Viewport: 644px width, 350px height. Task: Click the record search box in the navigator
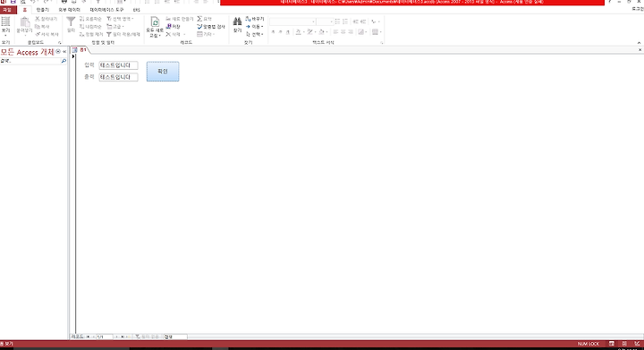pyautogui.click(x=175, y=337)
